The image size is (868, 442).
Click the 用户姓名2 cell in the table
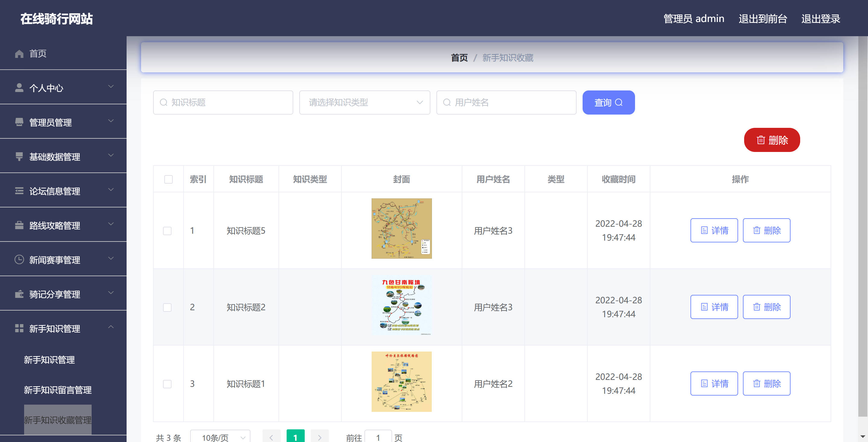[493, 384]
